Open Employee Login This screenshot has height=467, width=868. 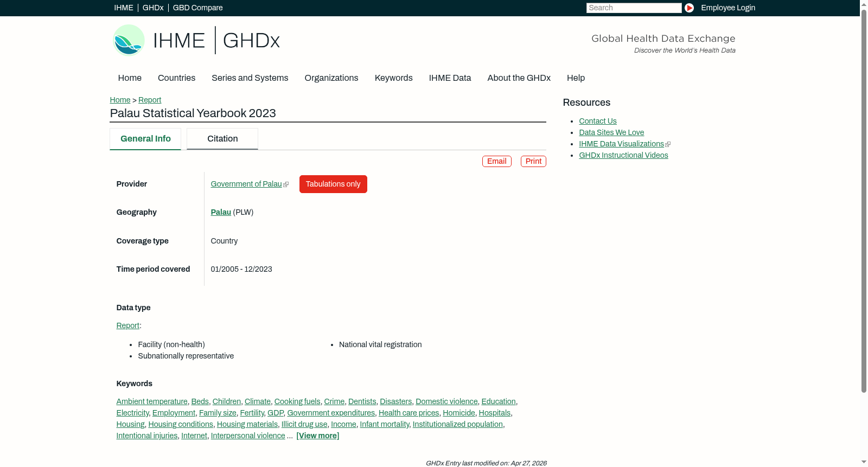[728, 8]
